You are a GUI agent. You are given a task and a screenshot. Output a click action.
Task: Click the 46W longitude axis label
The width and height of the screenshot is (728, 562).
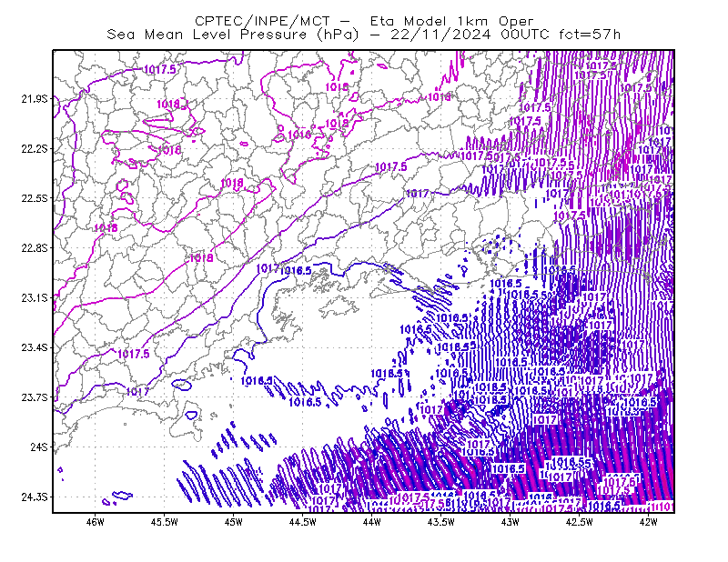click(x=96, y=522)
